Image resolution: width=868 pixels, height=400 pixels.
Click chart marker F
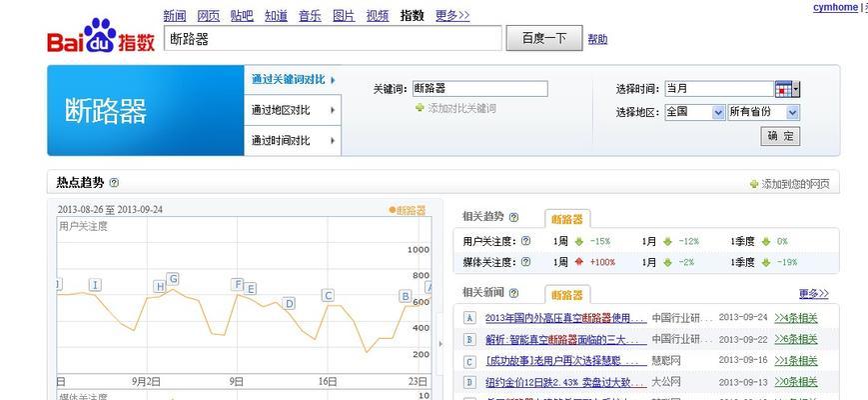pyautogui.click(x=238, y=284)
